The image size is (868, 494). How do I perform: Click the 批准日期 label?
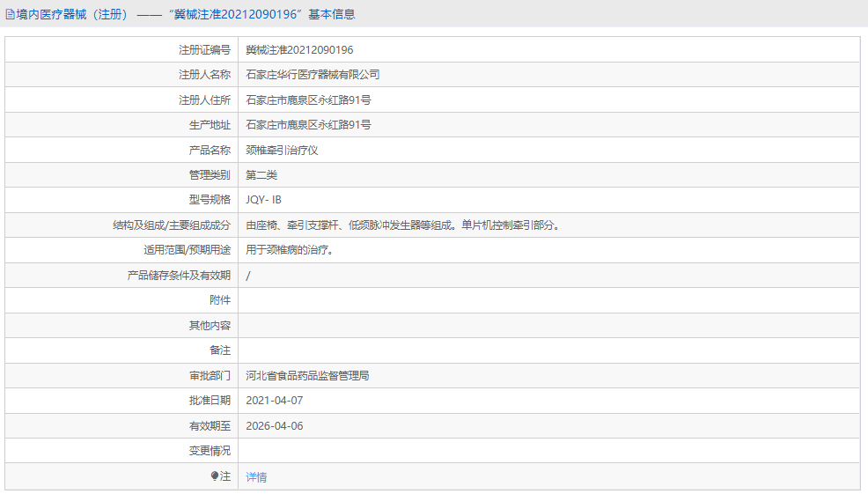point(210,401)
